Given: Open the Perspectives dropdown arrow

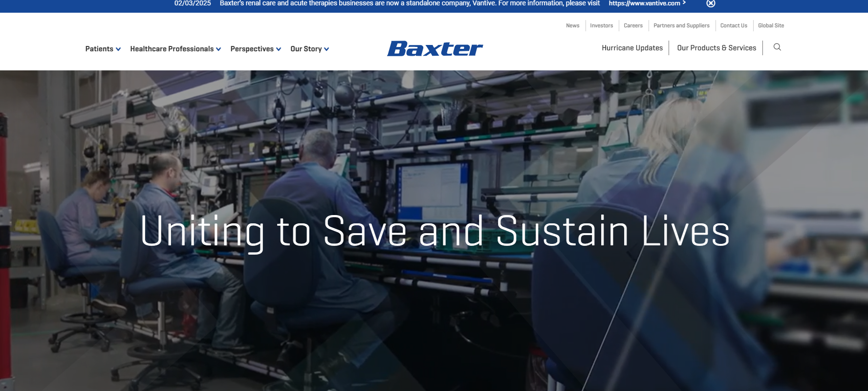Looking at the screenshot, I should (279, 49).
